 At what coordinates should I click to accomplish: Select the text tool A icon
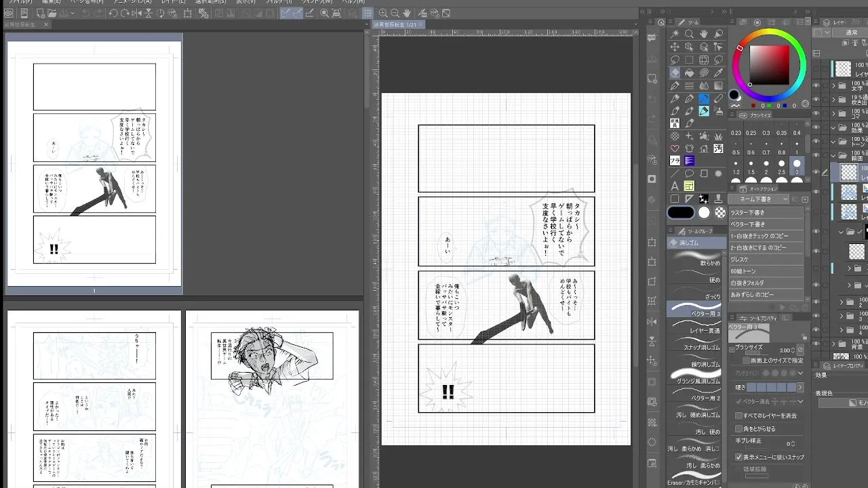[675, 186]
